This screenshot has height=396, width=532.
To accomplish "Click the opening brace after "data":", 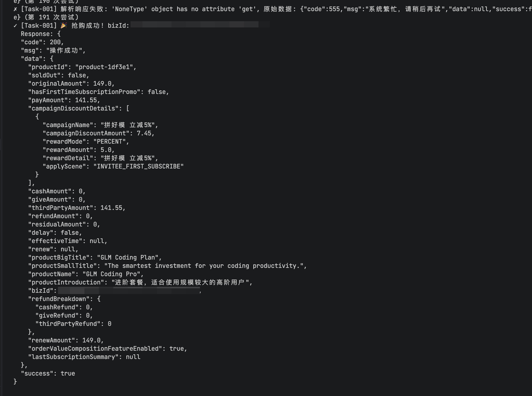I will [52, 59].
